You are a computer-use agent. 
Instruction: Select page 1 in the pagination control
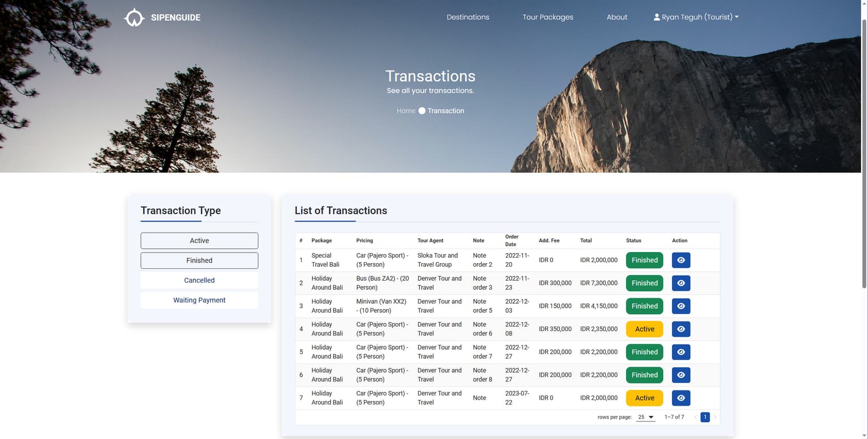click(705, 417)
